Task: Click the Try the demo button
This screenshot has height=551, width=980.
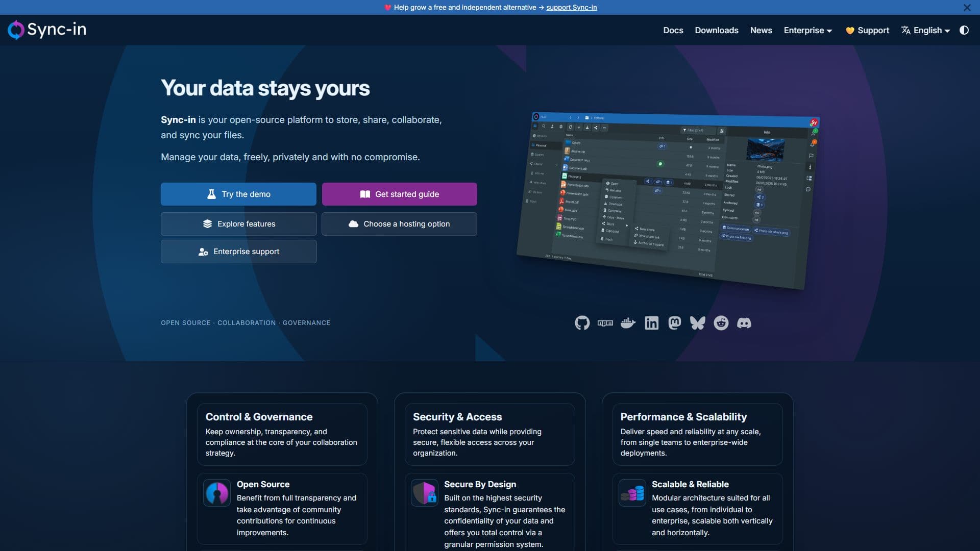Action: point(238,194)
